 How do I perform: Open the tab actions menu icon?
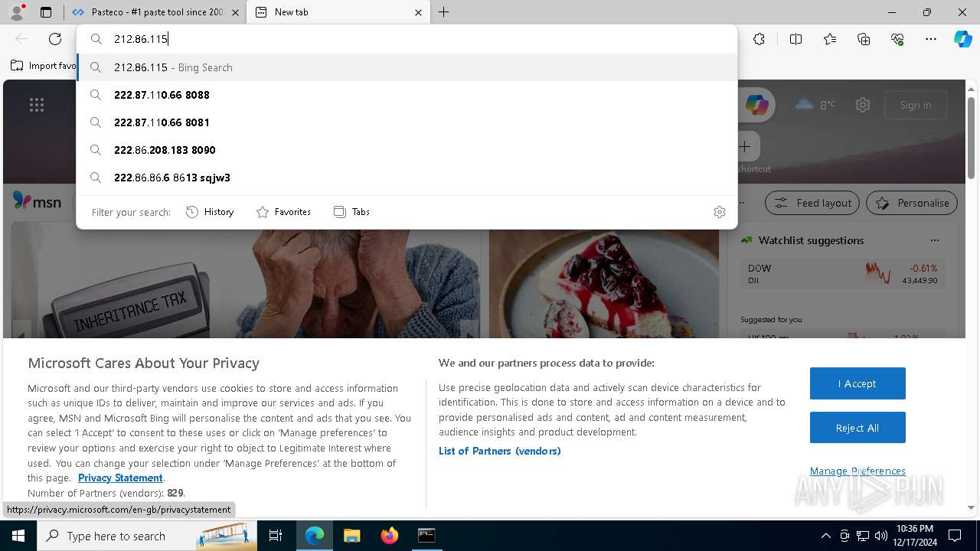pos(46,12)
